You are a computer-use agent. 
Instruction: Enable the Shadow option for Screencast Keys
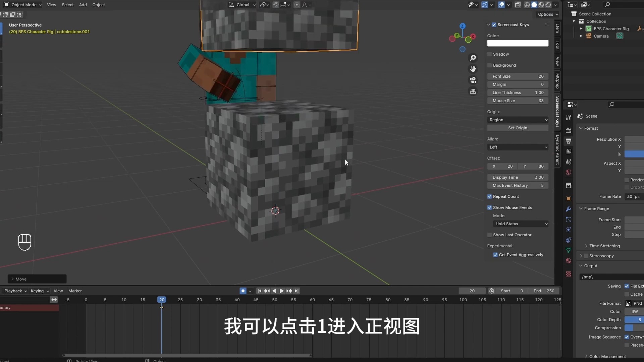click(490, 54)
